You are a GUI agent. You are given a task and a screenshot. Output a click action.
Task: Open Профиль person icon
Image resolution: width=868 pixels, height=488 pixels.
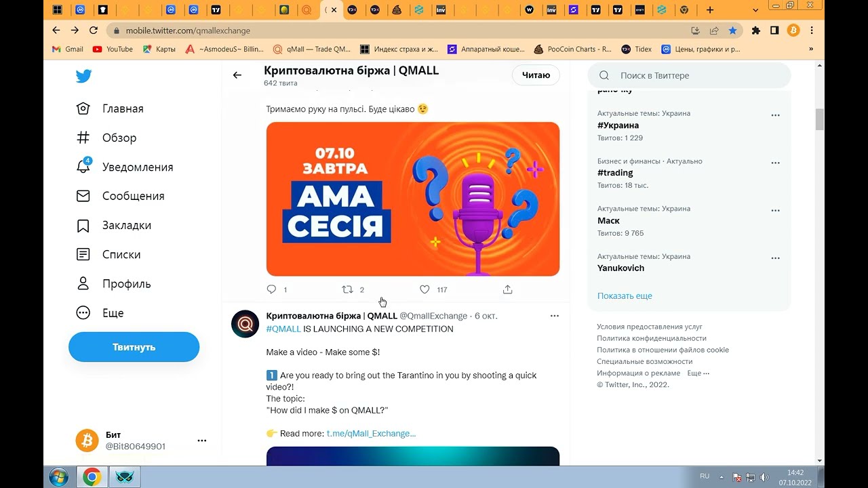[x=83, y=283]
